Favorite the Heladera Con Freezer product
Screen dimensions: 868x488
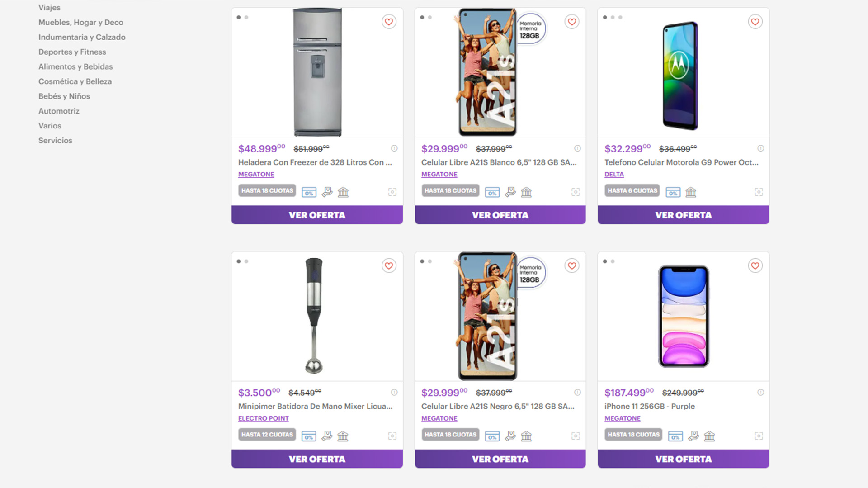[x=389, y=22]
